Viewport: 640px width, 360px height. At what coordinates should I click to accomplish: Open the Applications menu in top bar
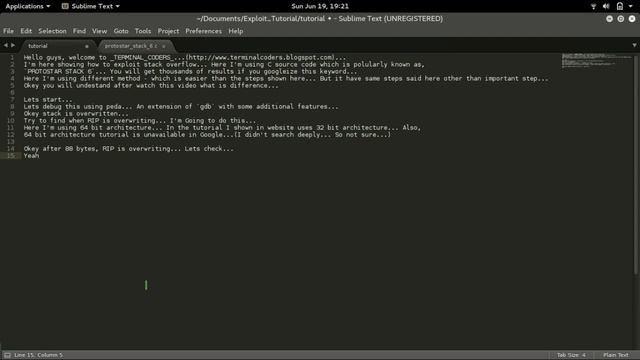[27, 6]
